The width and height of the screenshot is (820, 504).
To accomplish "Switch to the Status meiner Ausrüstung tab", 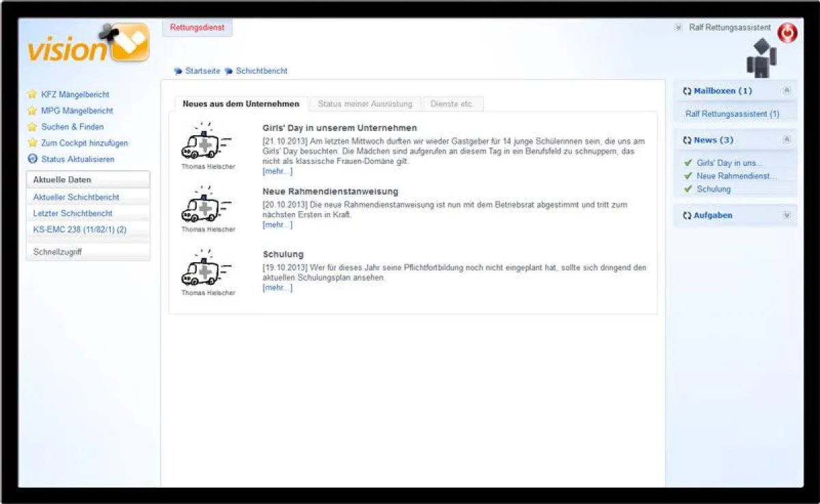I will 365,103.
